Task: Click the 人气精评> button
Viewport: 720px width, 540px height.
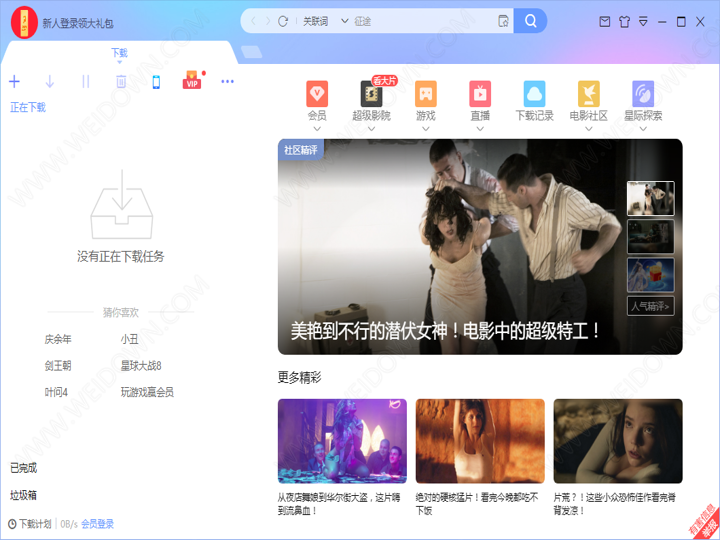Action: 651,306
